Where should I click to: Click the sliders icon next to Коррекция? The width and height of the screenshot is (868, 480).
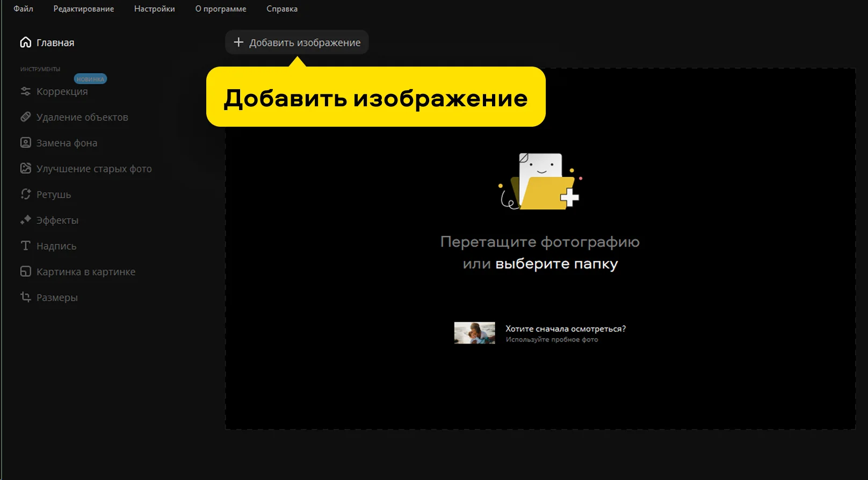tap(25, 91)
